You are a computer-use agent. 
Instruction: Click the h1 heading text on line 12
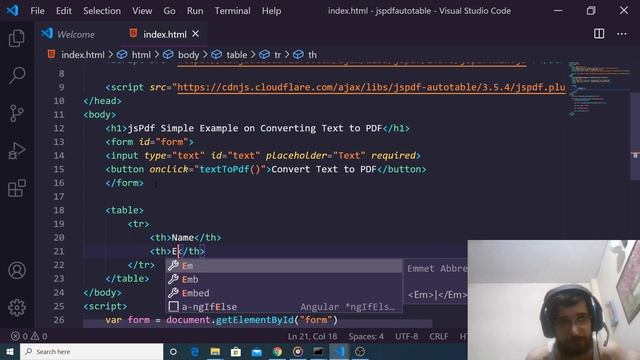coord(255,128)
